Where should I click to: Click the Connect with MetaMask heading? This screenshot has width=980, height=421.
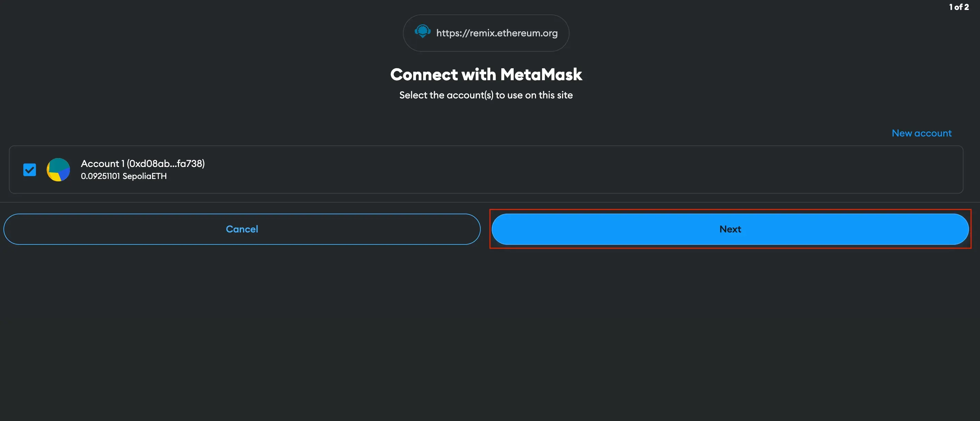(x=486, y=74)
